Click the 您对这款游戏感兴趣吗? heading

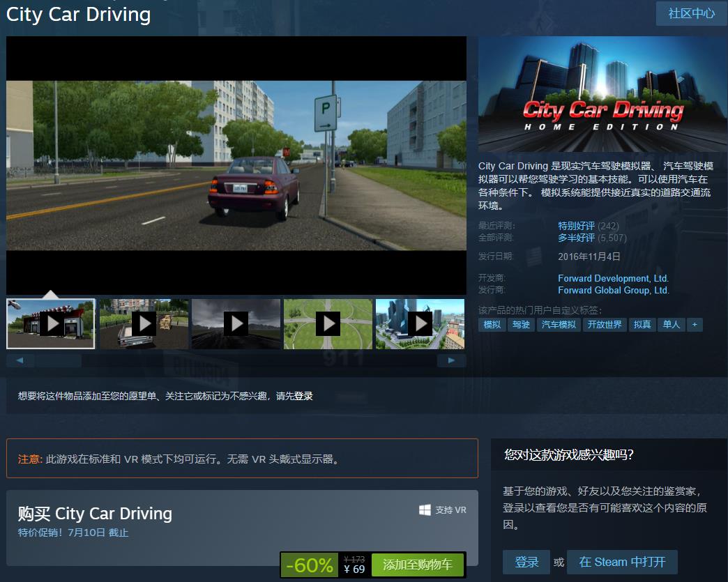pos(569,455)
